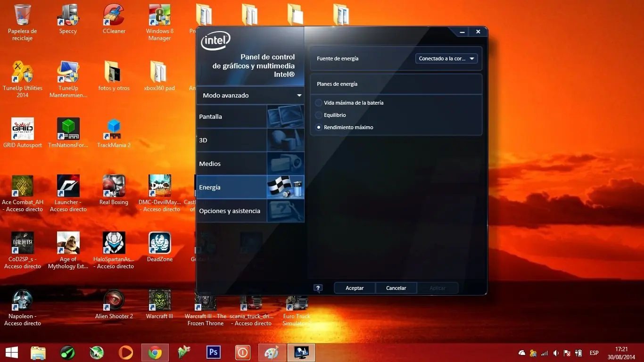Select the Speccy desktop shortcut
The width and height of the screenshot is (644, 362).
click(68, 19)
